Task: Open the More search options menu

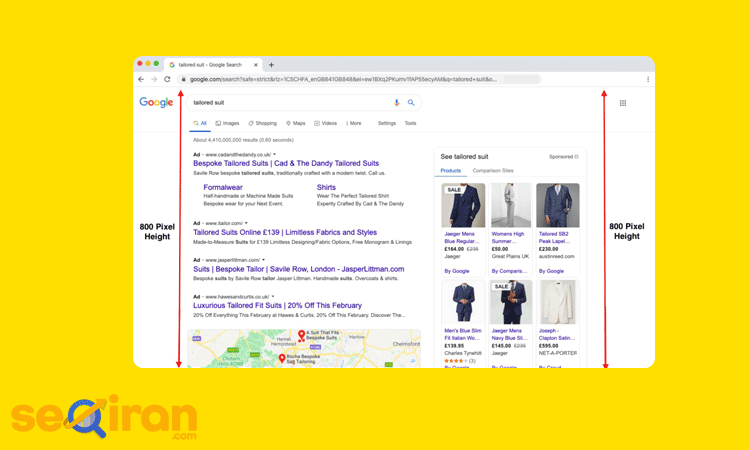Action: [354, 123]
